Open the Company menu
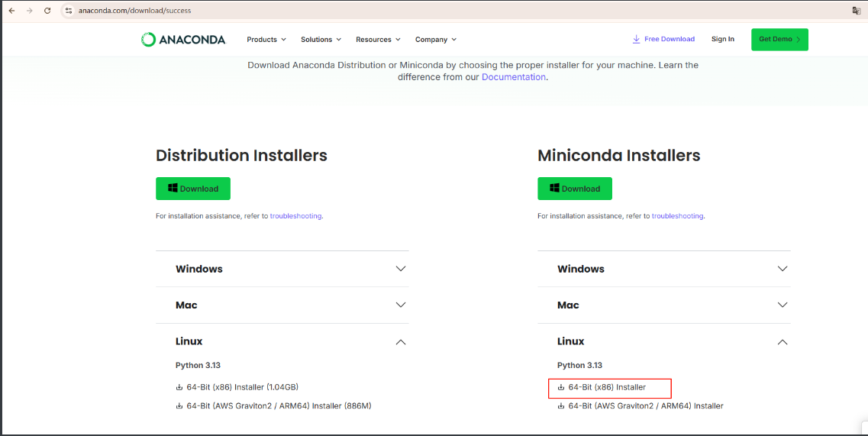This screenshot has height=436, width=868. point(436,40)
